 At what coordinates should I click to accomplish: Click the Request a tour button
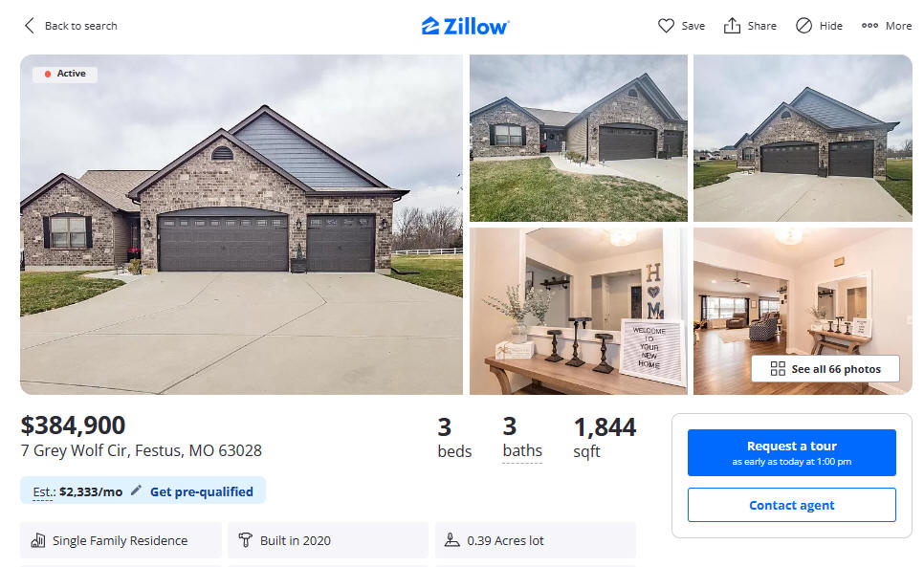tap(791, 452)
